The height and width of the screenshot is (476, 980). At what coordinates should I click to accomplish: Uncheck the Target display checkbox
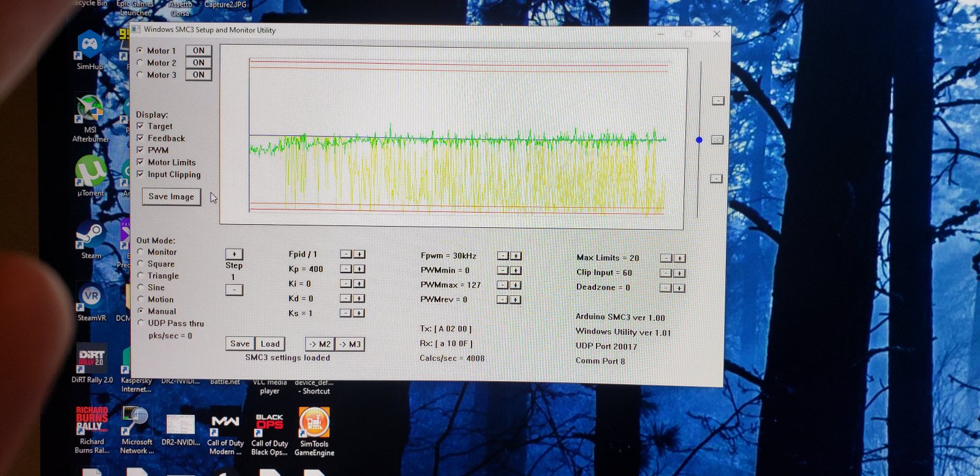[x=140, y=126]
